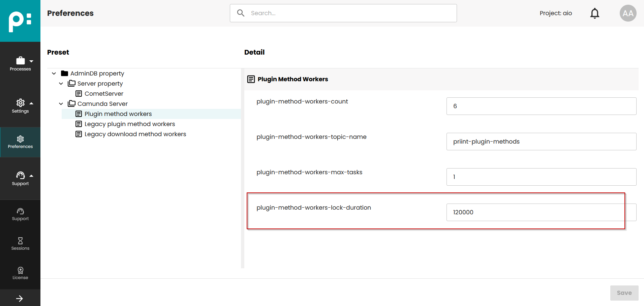This screenshot has height=306, width=644.
Task: Open the notifications bell
Action: [594, 13]
